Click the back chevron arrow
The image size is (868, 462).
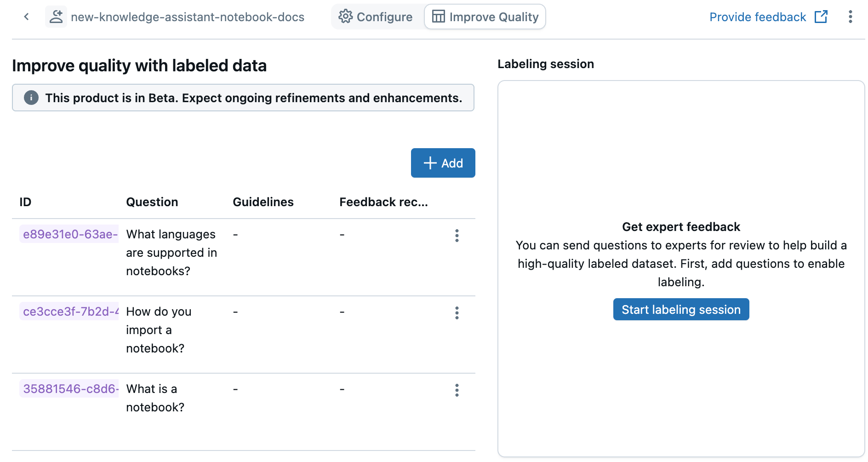(x=27, y=17)
